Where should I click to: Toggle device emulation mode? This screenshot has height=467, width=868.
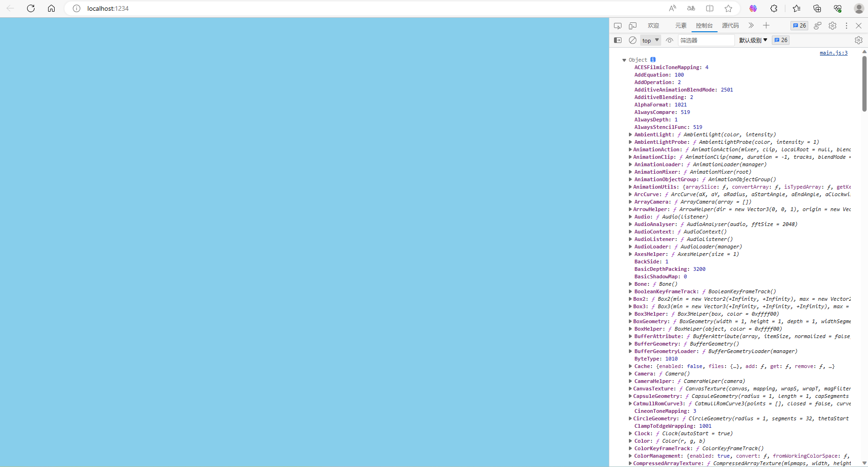(x=633, y=26)
